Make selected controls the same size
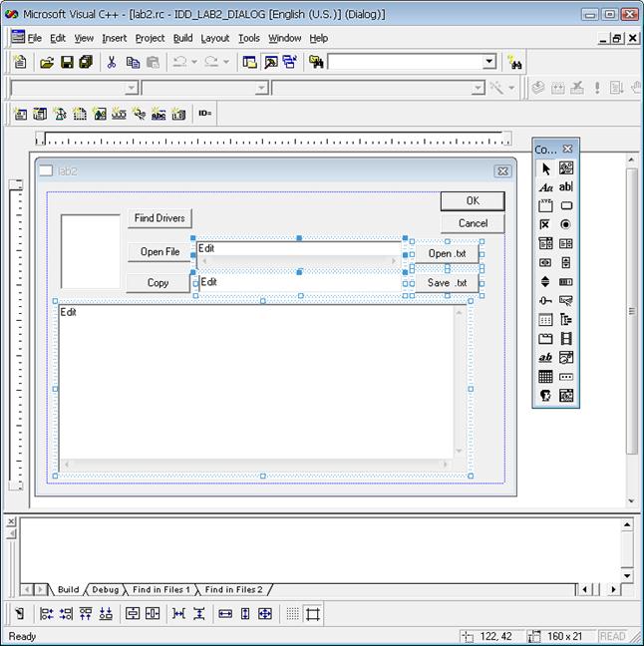Image resolution: width=644 pixels, height=646 pixels. [x=265, y=614]
